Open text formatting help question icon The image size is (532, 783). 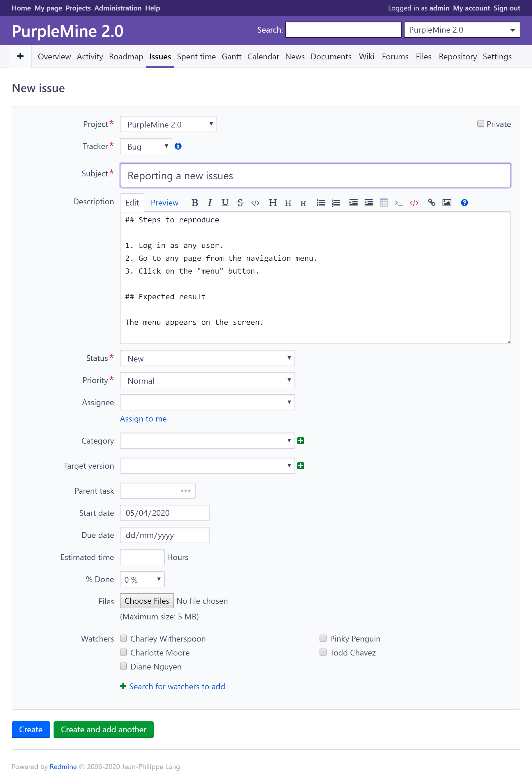click(464, 203)
